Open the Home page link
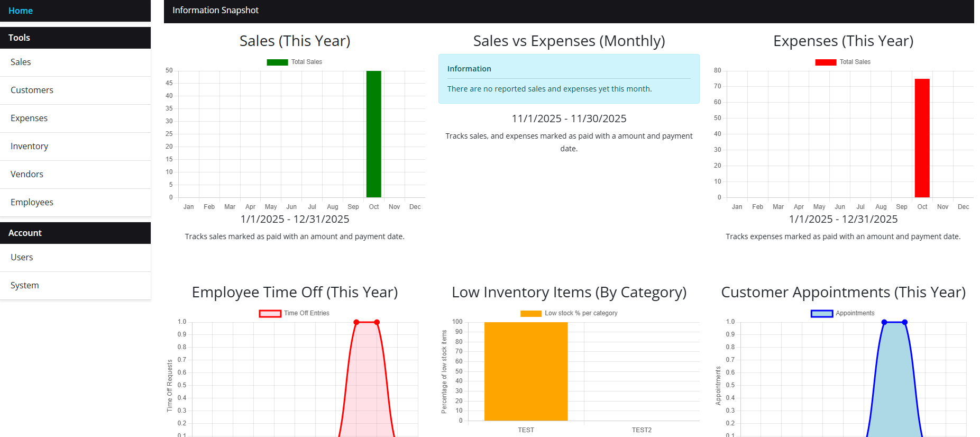Viewport: 980px width, 437px height. pos(21,11)
